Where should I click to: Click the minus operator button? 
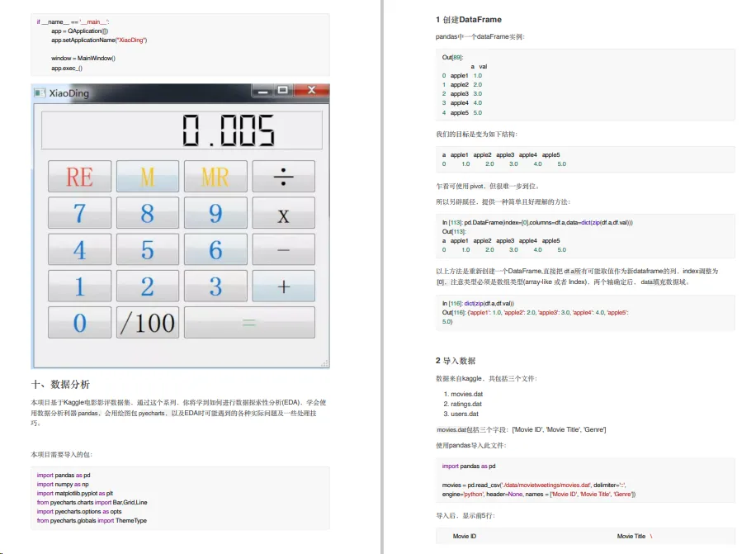coord(284,250)
